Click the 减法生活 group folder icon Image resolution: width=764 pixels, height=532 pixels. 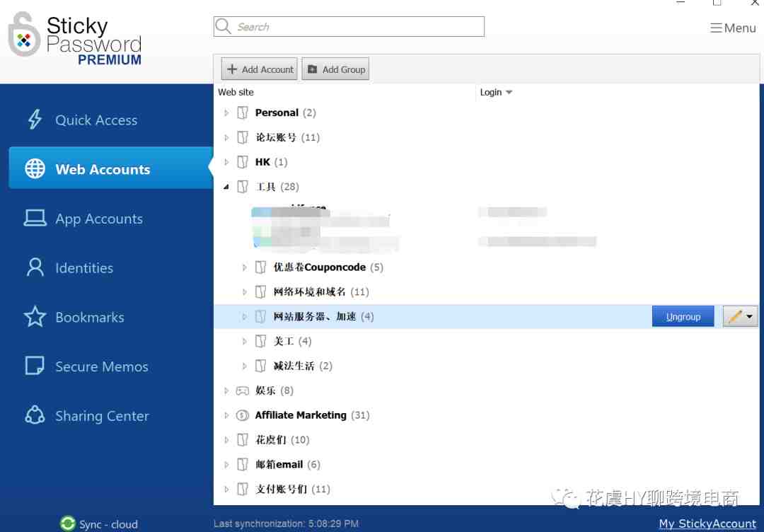point(260,366)
